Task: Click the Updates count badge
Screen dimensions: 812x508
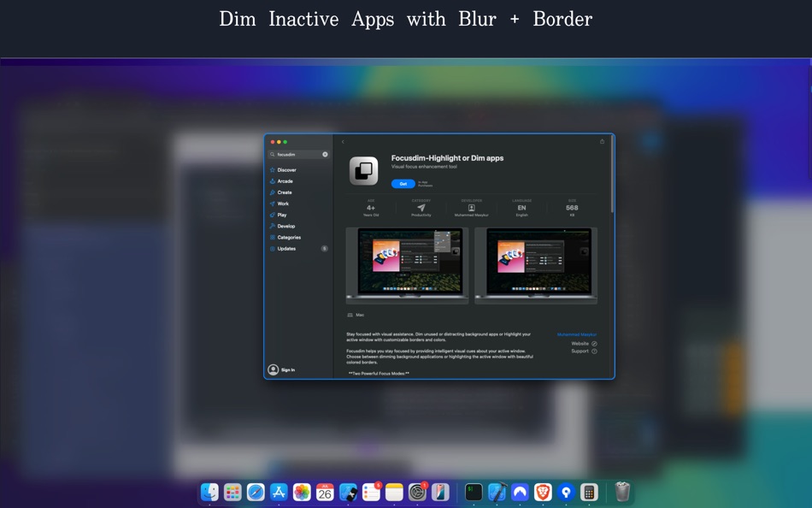Action: coord(325,249)
